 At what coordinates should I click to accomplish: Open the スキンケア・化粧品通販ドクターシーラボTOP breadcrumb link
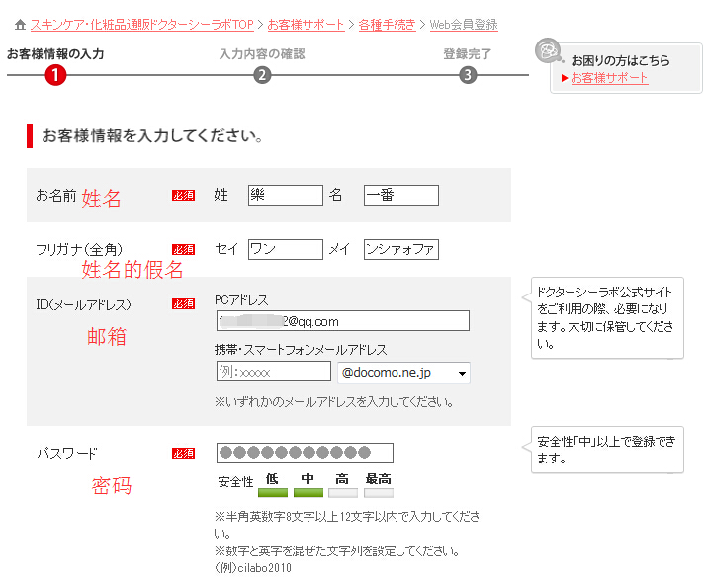click(141, 25)
